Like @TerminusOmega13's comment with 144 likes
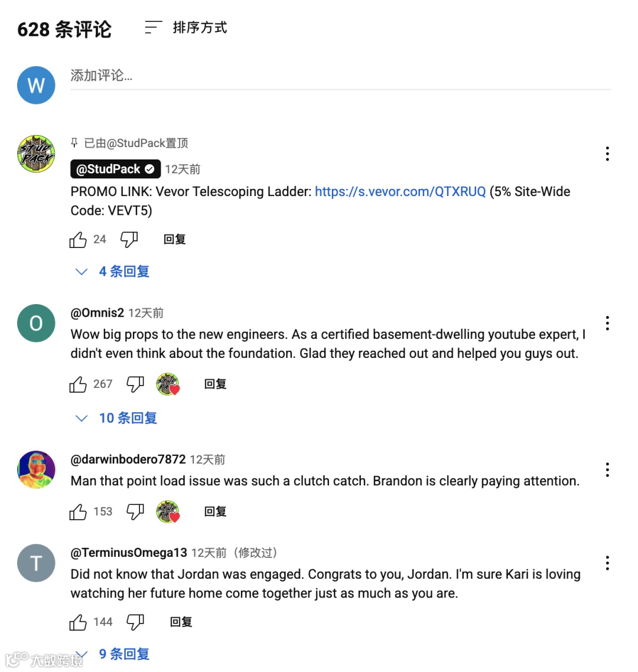The image size is (638, 672). tap(78, 622)
